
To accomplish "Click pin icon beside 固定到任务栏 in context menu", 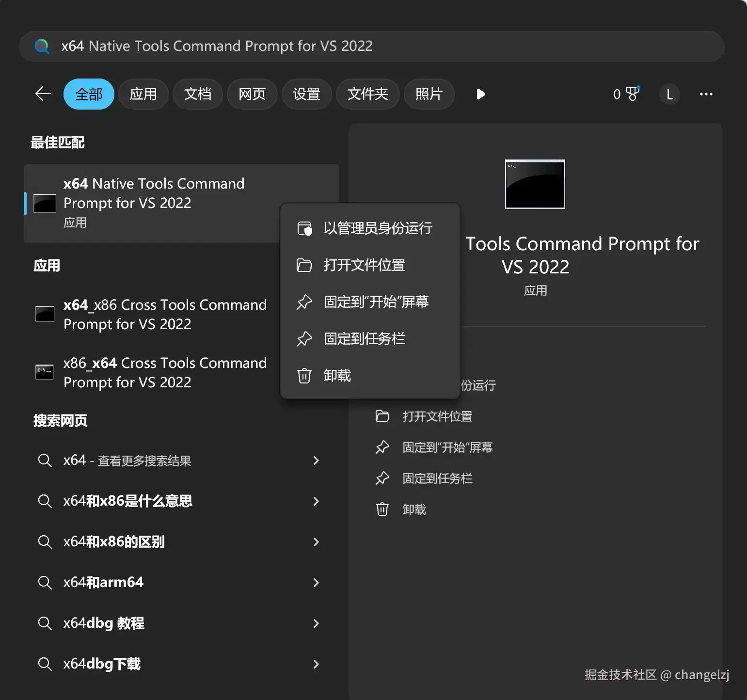I will pos(304,339).
